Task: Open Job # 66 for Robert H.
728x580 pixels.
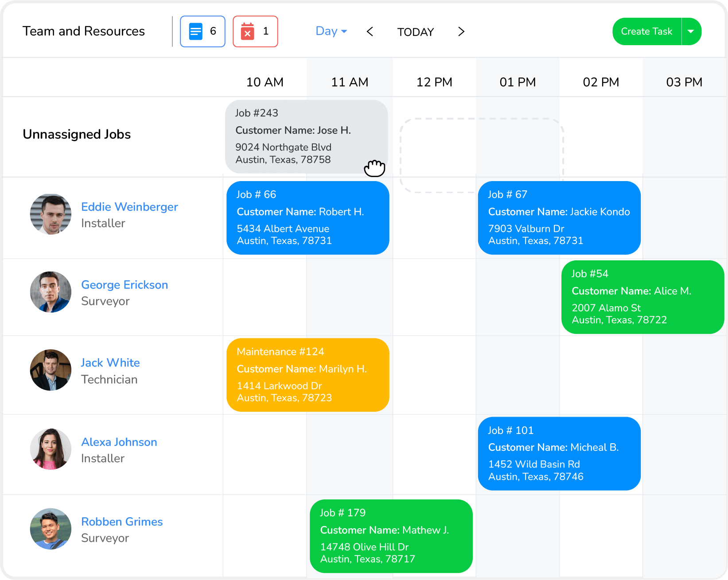Action: [308, 218]
